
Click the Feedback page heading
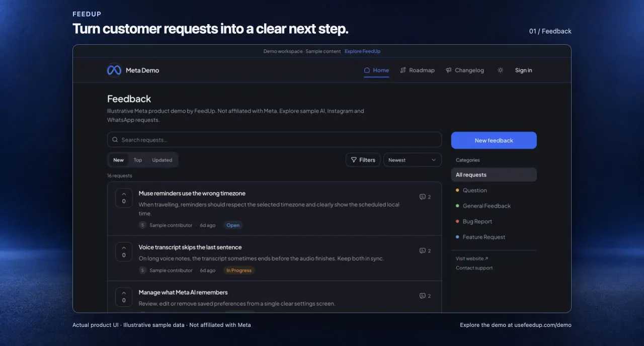pyautogui.click(x=129, y=99)
